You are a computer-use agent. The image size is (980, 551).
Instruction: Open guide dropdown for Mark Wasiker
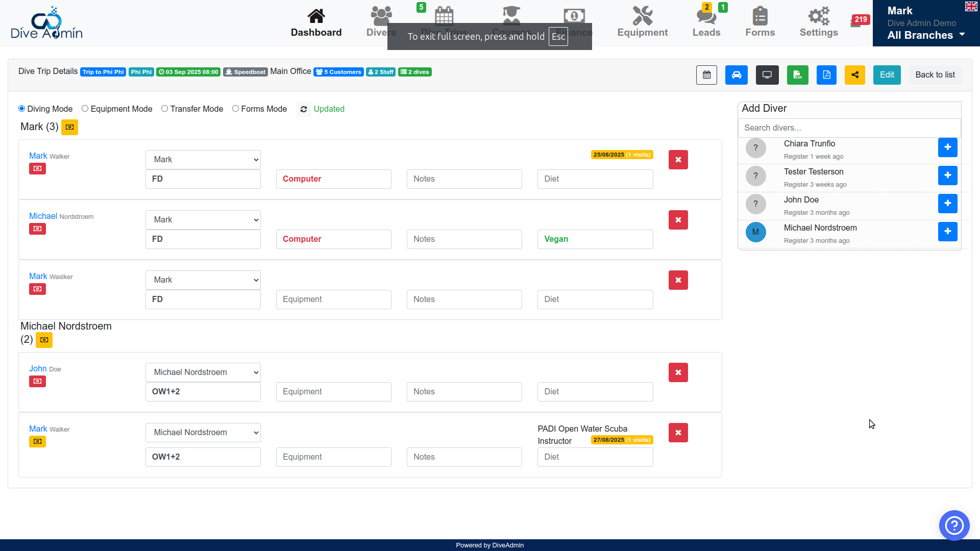click(x=203, y=280)
